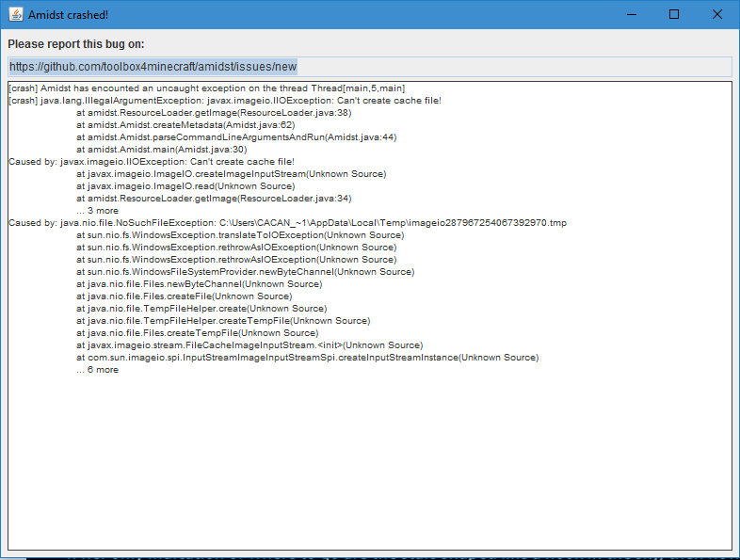Minimize the Amidst crashed window
The width and height of the screenshot is (740, 560).
click(632, 15)
